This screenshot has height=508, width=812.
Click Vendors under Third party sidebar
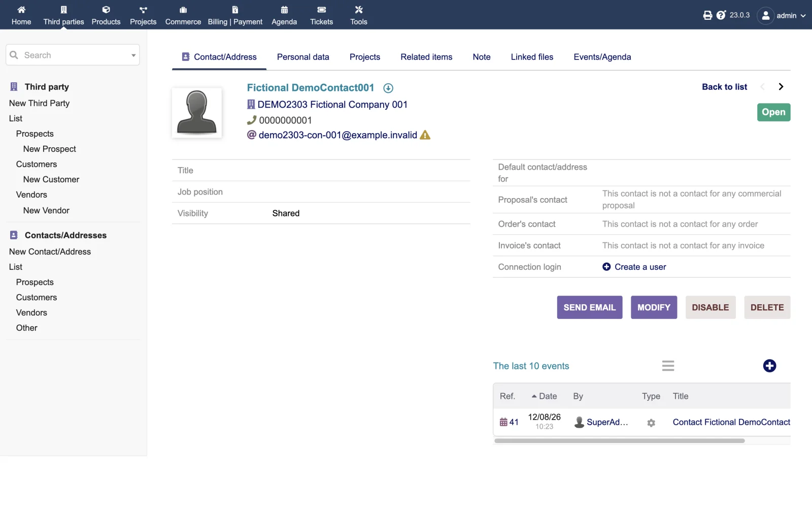31,195
